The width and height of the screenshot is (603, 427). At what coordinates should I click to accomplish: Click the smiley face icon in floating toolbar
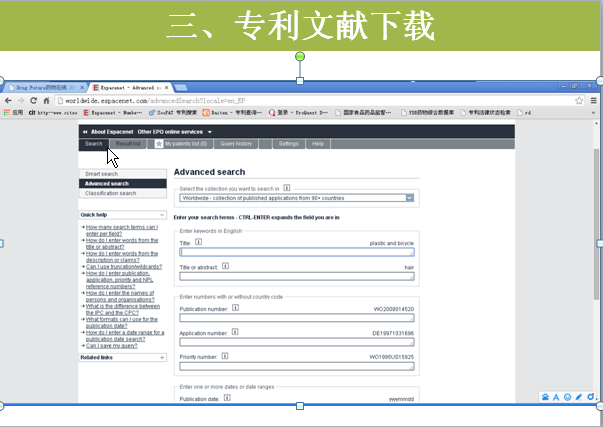click(567, 397)
